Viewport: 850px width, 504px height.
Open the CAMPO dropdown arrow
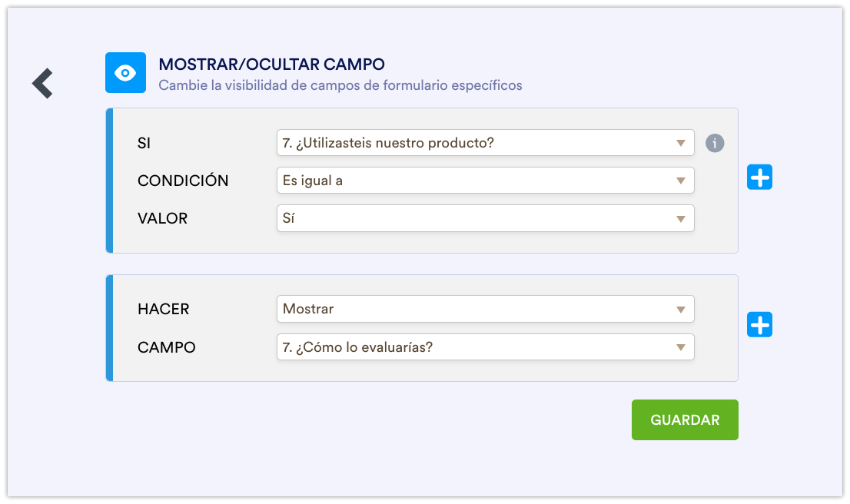pyautogui.click(x=680, y=347)
